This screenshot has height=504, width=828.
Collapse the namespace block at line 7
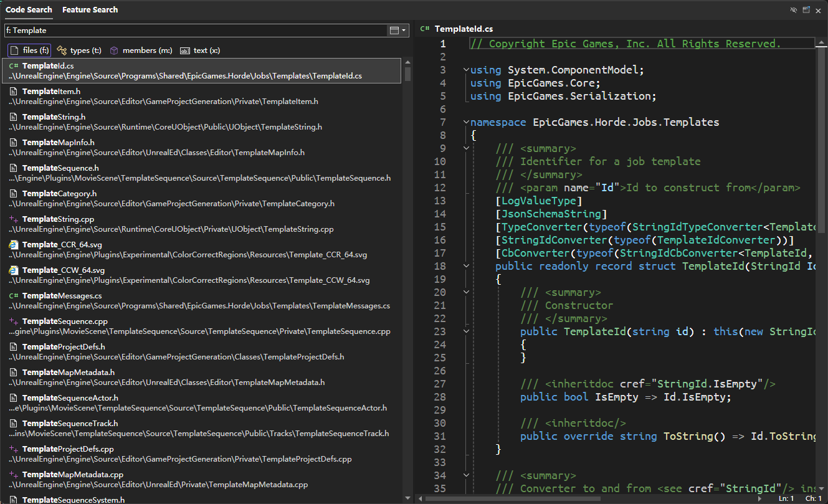coord(466,122)
